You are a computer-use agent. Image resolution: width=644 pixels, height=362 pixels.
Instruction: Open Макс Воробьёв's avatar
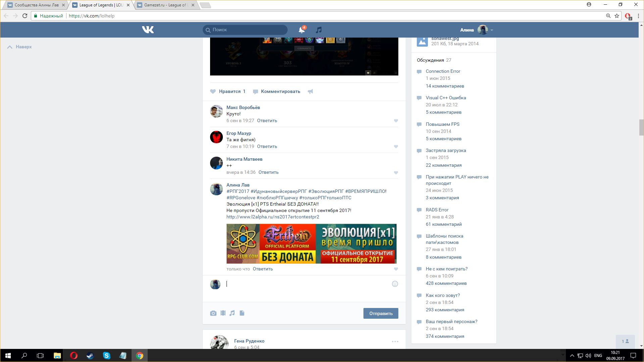216,111
